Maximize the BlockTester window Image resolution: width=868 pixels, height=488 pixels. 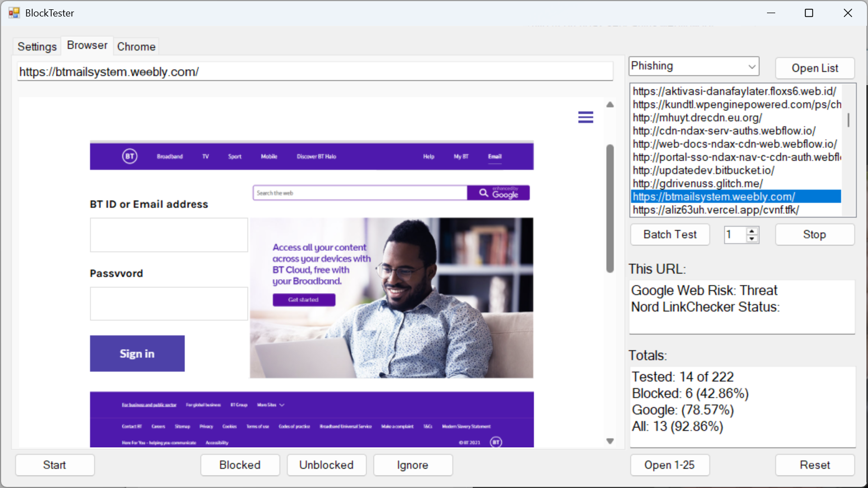(809, 13)
